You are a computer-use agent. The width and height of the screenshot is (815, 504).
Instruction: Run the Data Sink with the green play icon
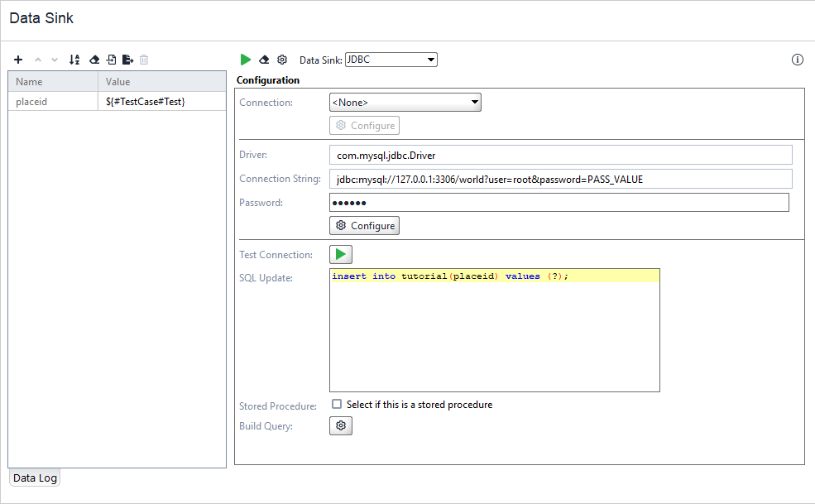pyautogui.click(x=245, y=60)
